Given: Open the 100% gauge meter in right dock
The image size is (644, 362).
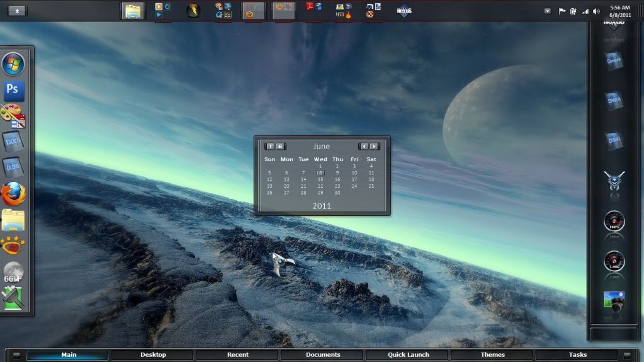Looking at the screenshot, I should (x=614, y=220).
